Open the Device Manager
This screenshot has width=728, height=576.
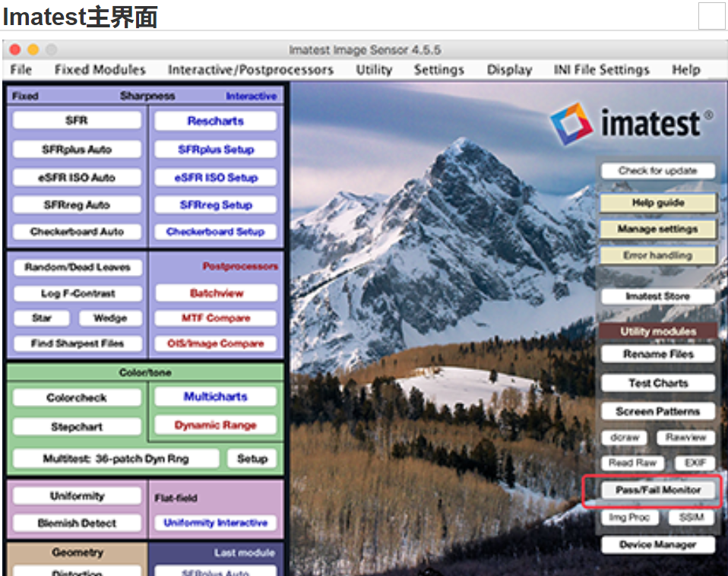pyautogui.click(x=657, y=544)
